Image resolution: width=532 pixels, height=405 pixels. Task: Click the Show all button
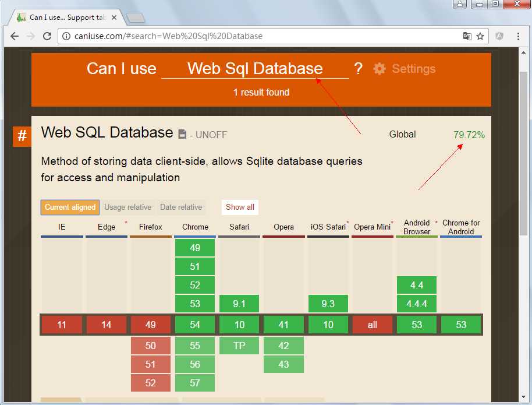tap(240, 207)
